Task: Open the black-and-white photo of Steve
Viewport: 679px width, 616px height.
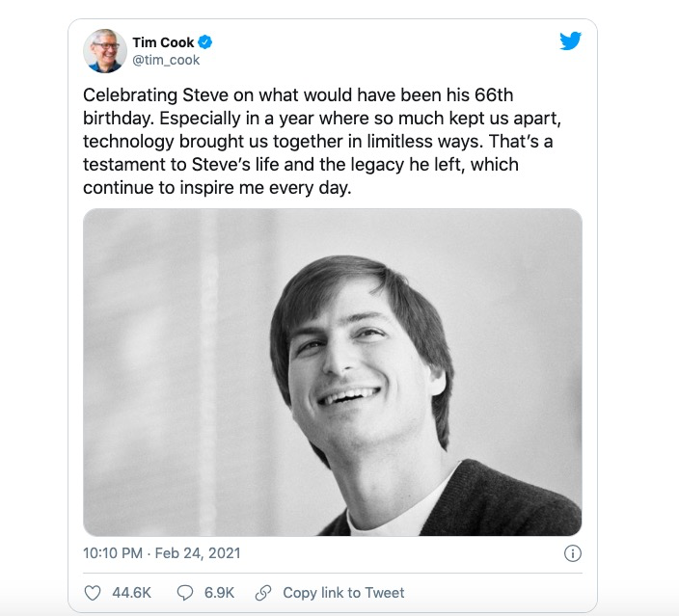Action: pyautogui.click(x=333, y=372)
